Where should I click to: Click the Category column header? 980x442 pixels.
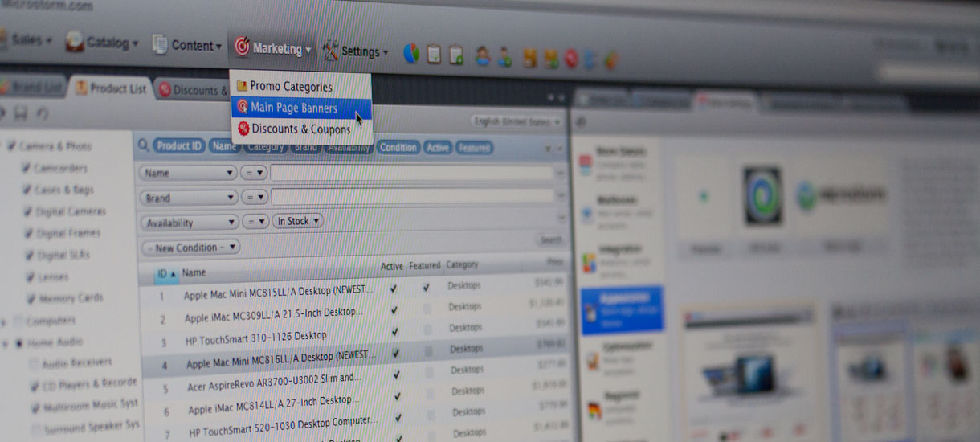click(462, 264)
